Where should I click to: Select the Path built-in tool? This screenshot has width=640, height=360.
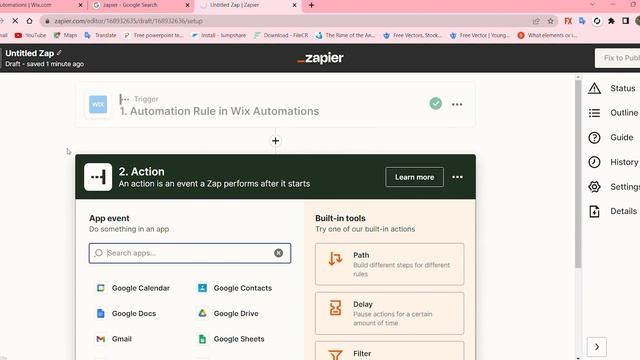click(389, 264)
